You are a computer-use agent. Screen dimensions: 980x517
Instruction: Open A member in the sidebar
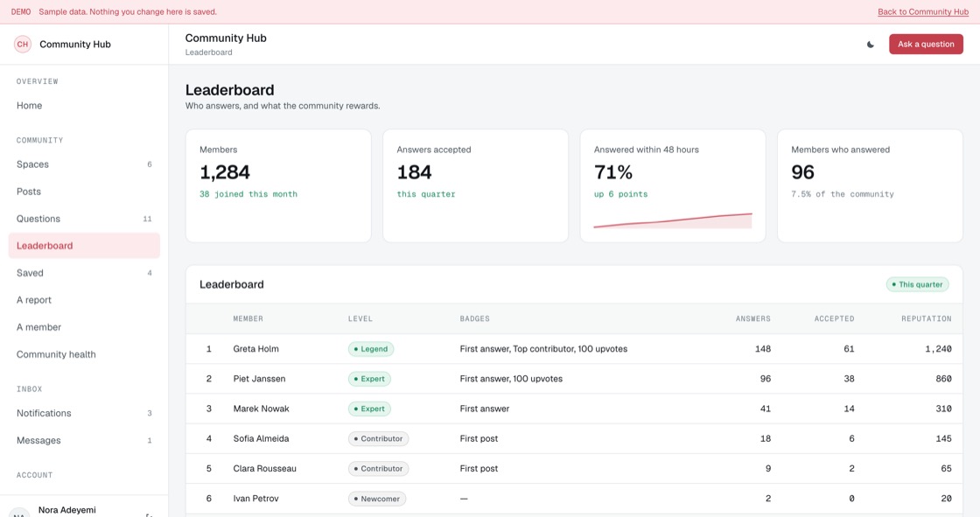pyautogui.click(x=84, y=327)
